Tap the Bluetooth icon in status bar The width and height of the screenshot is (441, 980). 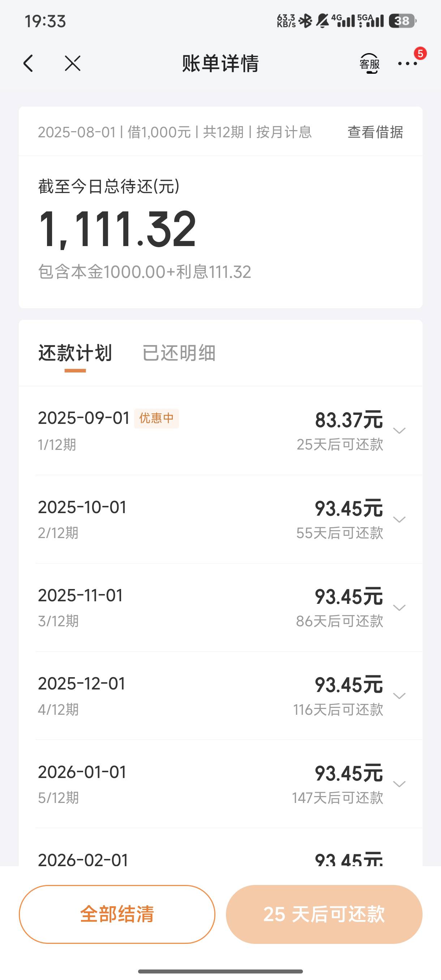tap(305, 21)
